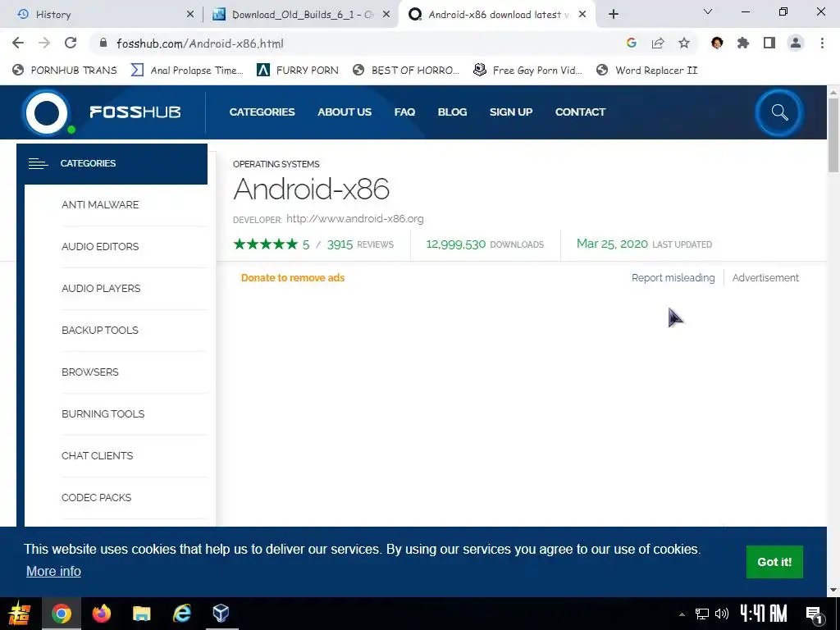840x630 pixels.
Task: Bookmark this page with star icon
Action: pos(684,43)
